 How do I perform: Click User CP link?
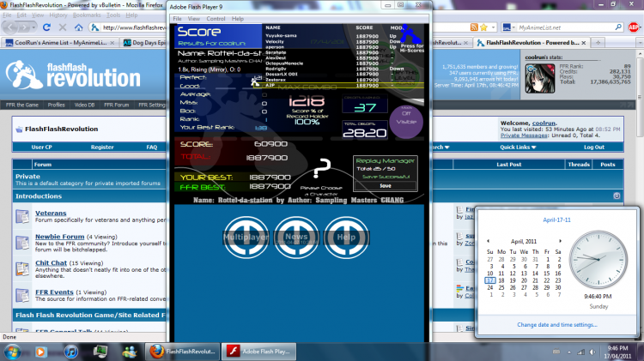41,147
